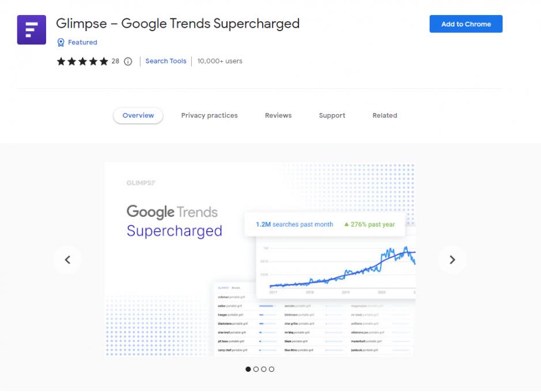
Task: Click the Featured badge ribbon icon
Action: [x=60, y=43]
